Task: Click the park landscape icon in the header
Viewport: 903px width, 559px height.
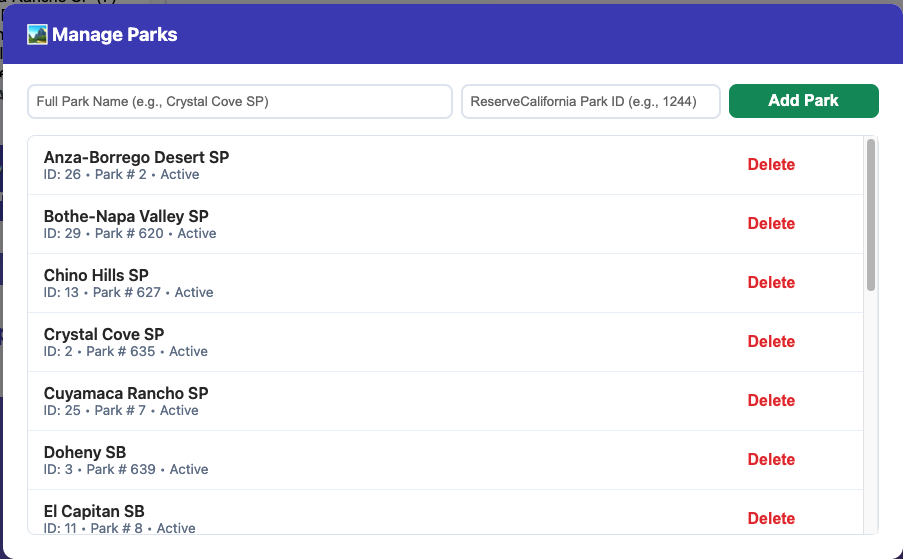Action: 37,35
